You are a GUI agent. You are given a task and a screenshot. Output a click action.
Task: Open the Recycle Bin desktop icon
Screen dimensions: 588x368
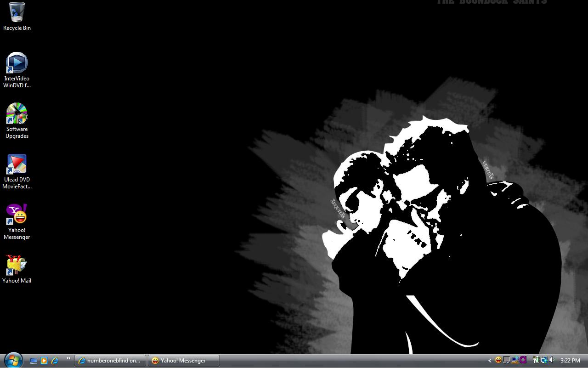click(17, 16)
